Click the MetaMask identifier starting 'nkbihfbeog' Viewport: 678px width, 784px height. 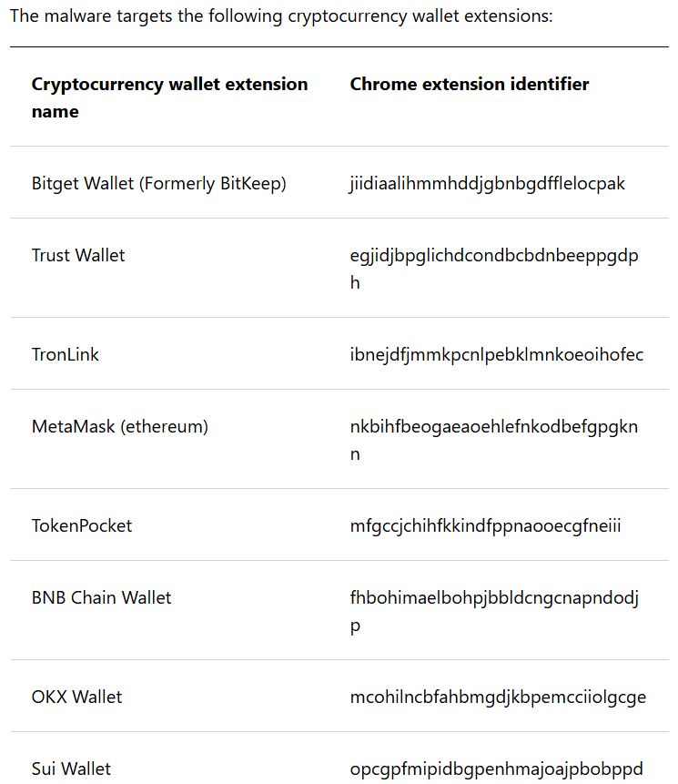(x=493, y=427)
